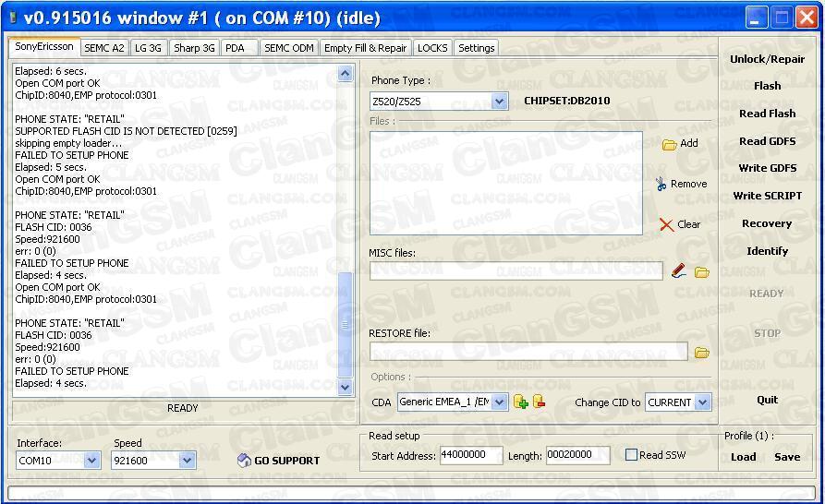
Task: Click the 'skipping empty loader...' log line
Action: (x=67, y=143)
